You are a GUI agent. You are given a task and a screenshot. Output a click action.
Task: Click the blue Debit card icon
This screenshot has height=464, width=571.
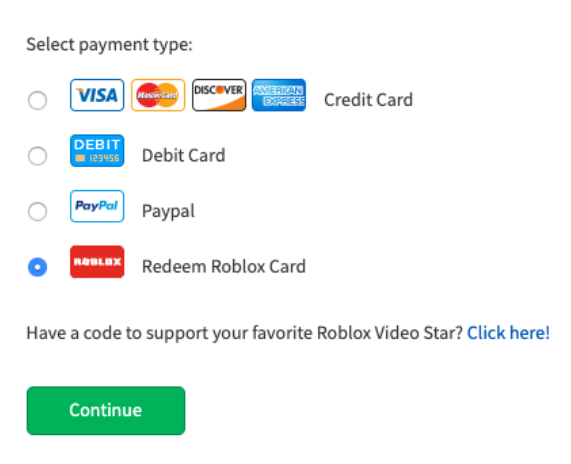click(x=97, y=150)
